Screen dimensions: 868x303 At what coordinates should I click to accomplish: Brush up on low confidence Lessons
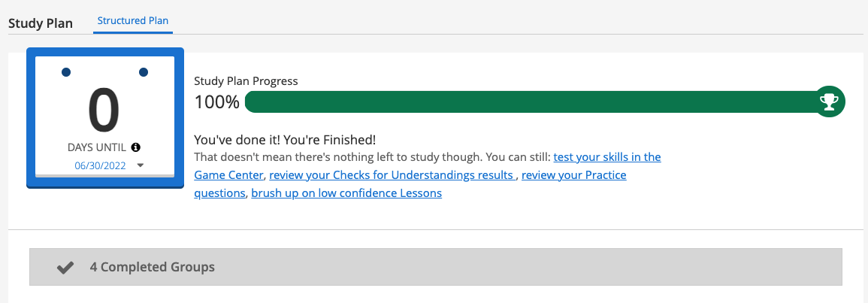(346, 193)
